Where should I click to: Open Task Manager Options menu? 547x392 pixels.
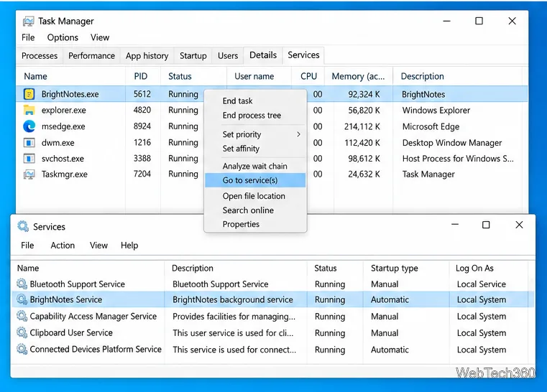pos(63,37)
